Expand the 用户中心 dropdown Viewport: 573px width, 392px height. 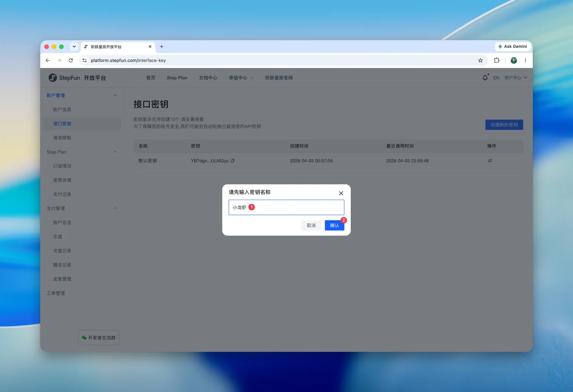coord(516,78)
